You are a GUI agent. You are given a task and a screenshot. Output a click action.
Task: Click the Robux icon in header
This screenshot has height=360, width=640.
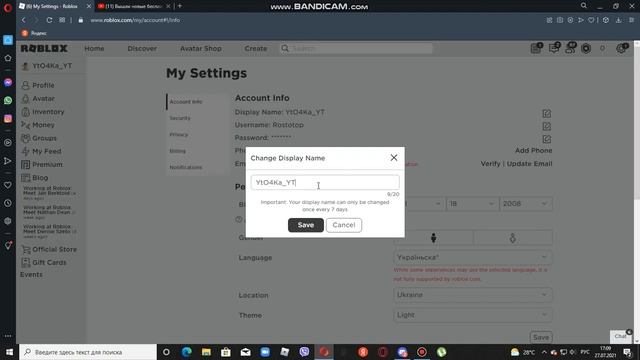[x=586, y=49]
